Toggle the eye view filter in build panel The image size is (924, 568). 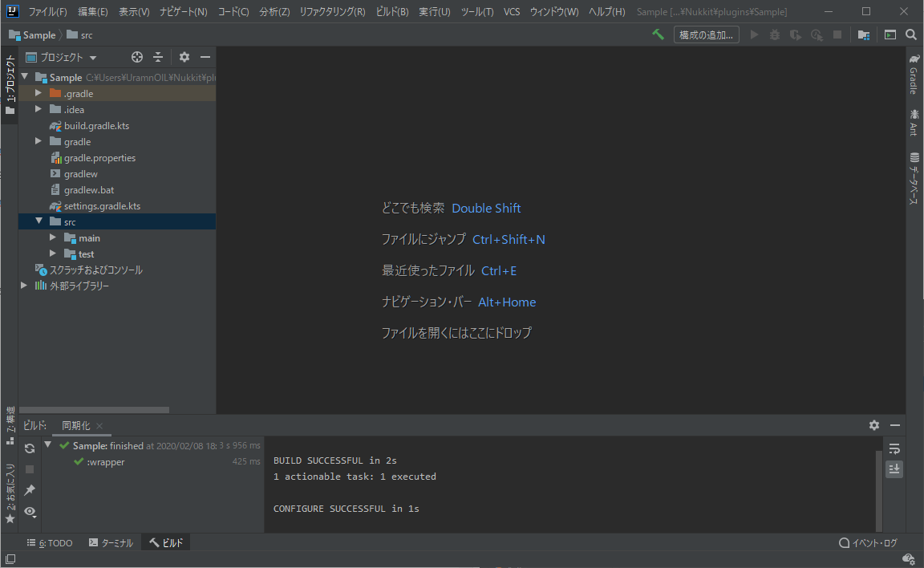30,511
